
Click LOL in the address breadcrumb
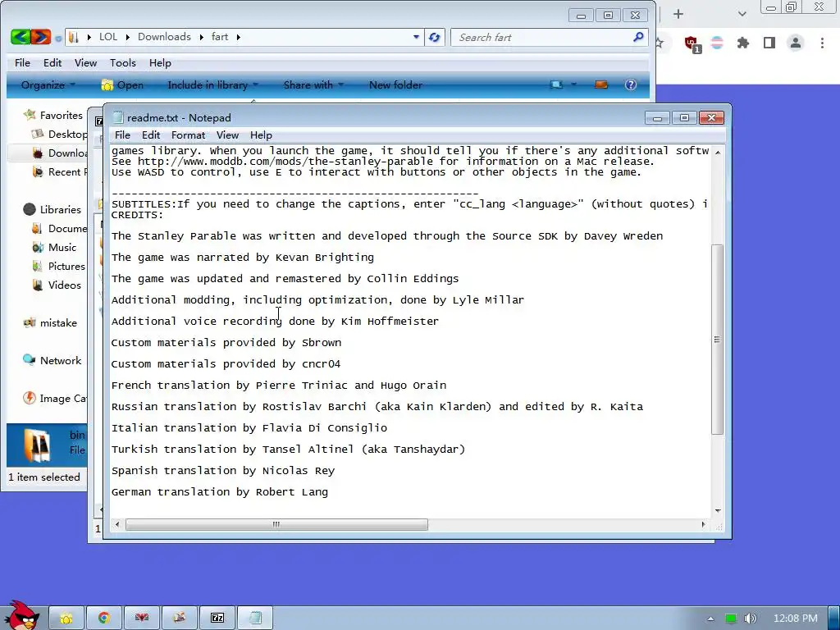(107, 37)
